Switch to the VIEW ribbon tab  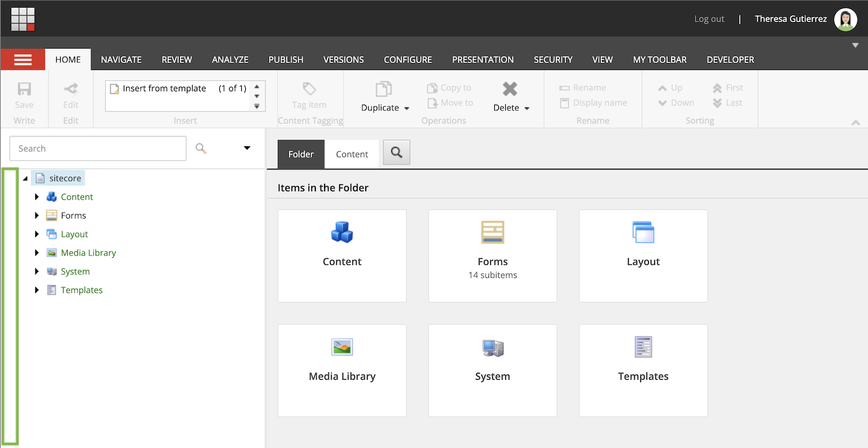click(x=602, y=60)
